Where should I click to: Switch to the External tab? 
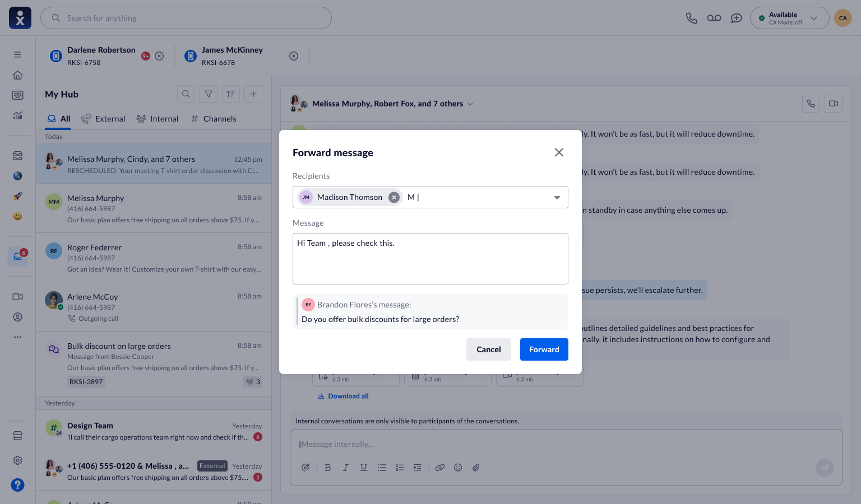[x=103, y=119]
